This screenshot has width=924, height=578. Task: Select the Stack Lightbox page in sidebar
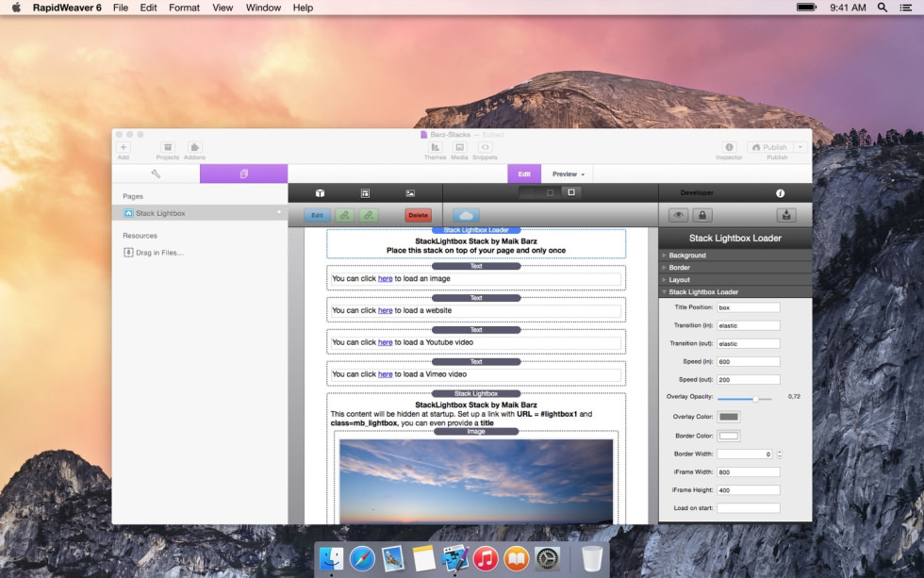point(199,213)
